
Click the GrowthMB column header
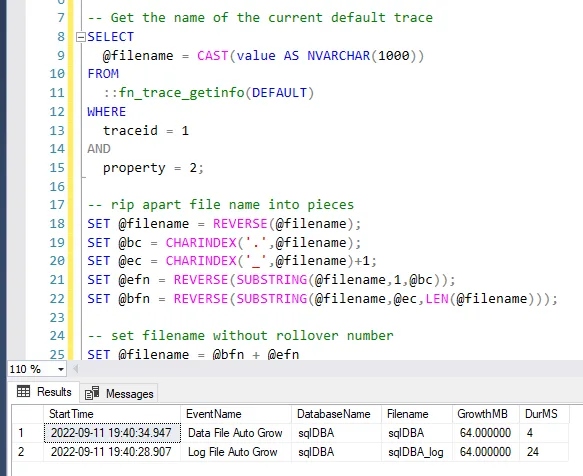tap(486, 414)
